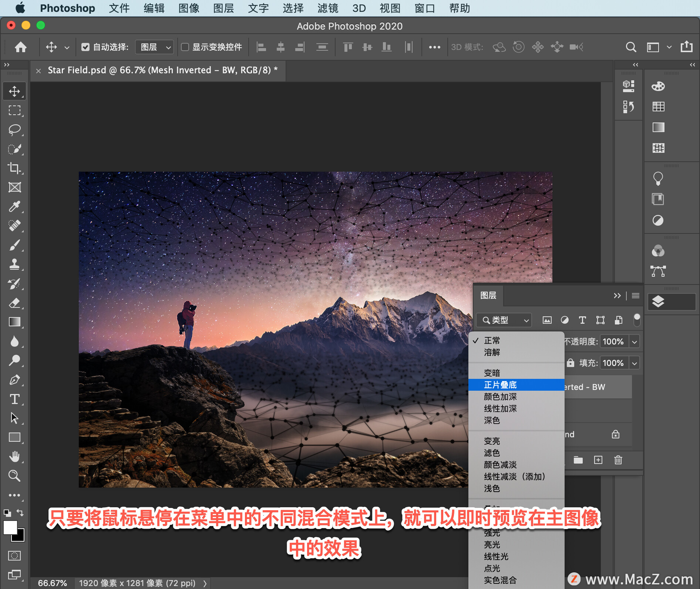The width and height of the screenshot is (700, 589).
Task: Uncheck the 自动选择 checkbox
Action: [85, 47]
